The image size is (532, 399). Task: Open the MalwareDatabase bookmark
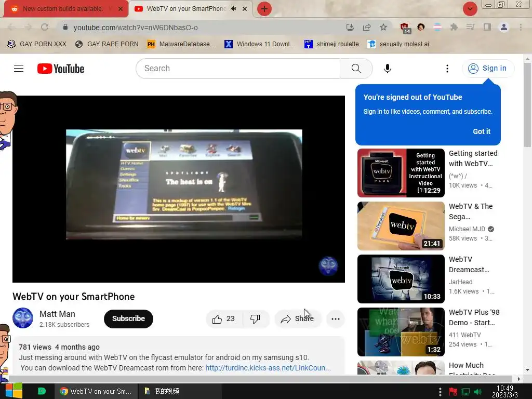(181, 44)
